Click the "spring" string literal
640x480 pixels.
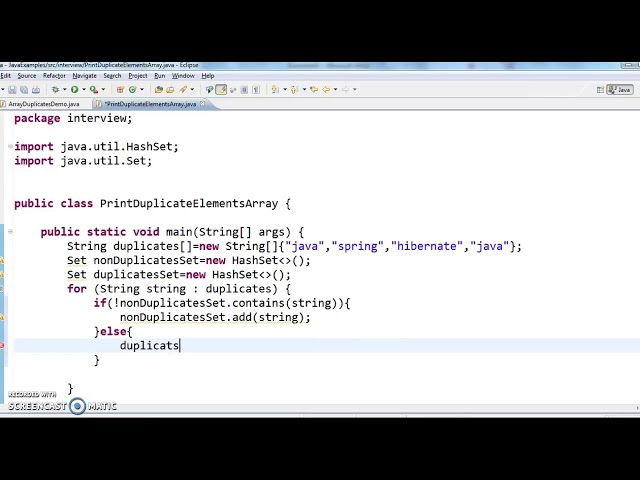coord(358,246)
